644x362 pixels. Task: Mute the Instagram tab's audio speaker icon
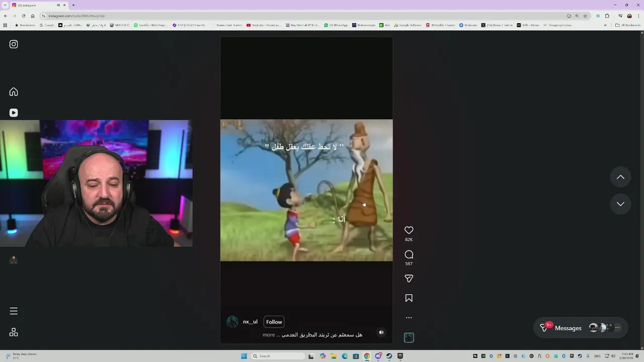pyautogui.click(x=58, y=5)
